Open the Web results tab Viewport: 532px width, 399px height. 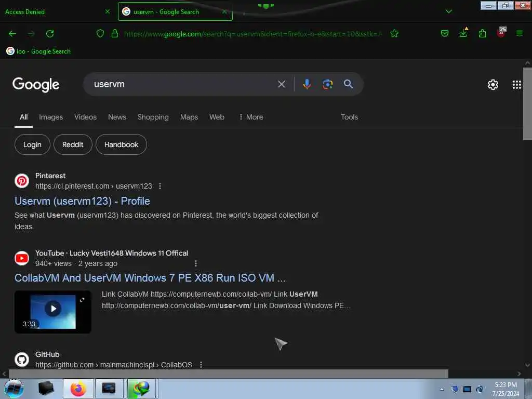217,117
